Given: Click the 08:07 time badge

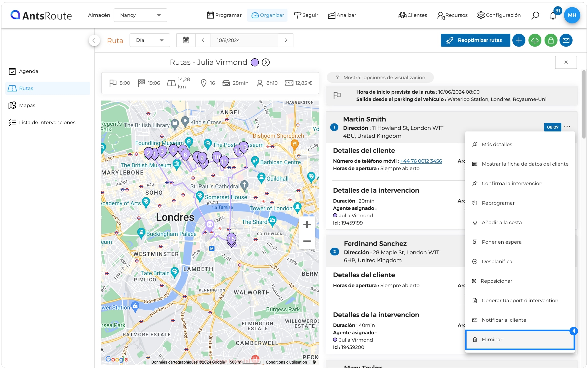Looking at the screenshot, I should tap(552, 127).
